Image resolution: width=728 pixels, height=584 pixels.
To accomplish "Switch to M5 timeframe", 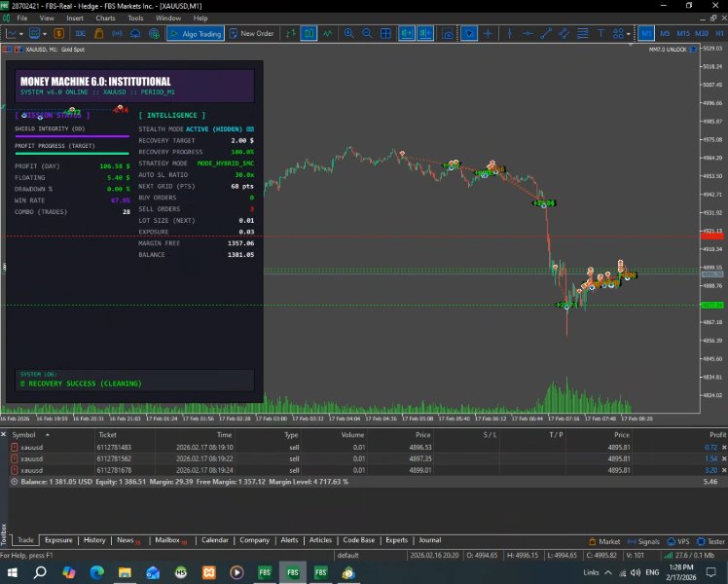I will [665, 33].
